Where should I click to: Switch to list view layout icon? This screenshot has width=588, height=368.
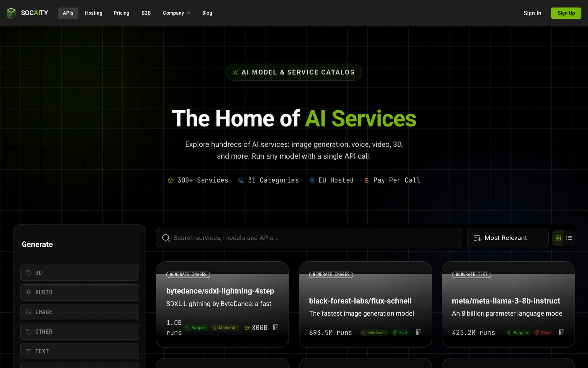tap(569, 238)
